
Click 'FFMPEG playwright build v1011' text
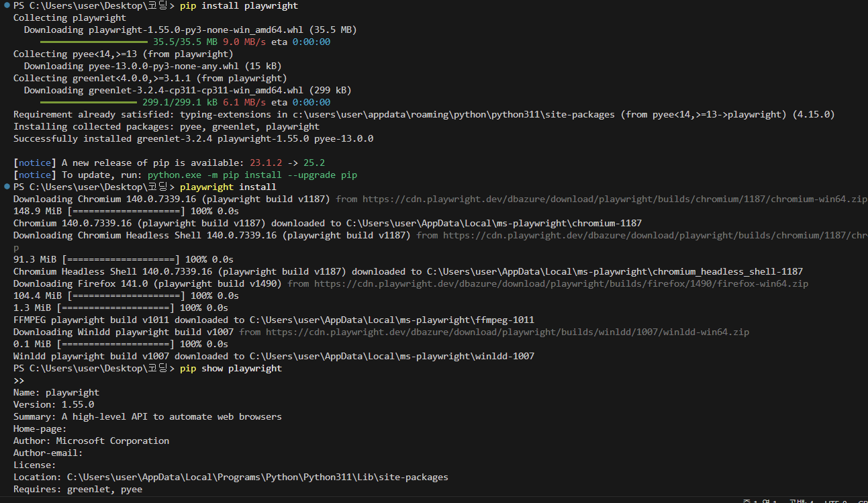click(x=91, y=320)
